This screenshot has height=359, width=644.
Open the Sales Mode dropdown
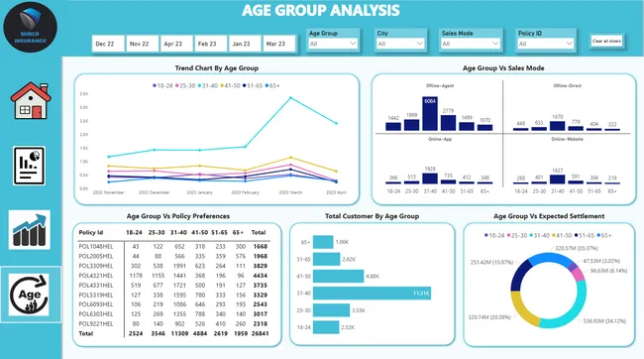(x=471, y=44)
